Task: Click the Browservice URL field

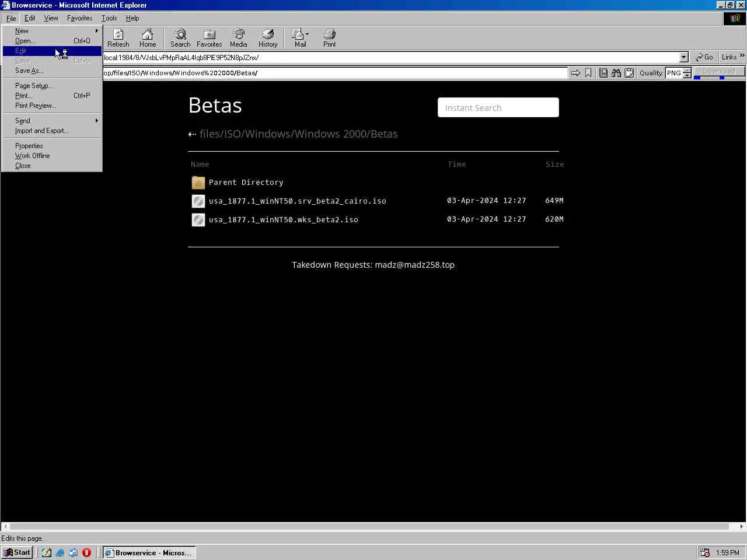Action: point(335,73)
